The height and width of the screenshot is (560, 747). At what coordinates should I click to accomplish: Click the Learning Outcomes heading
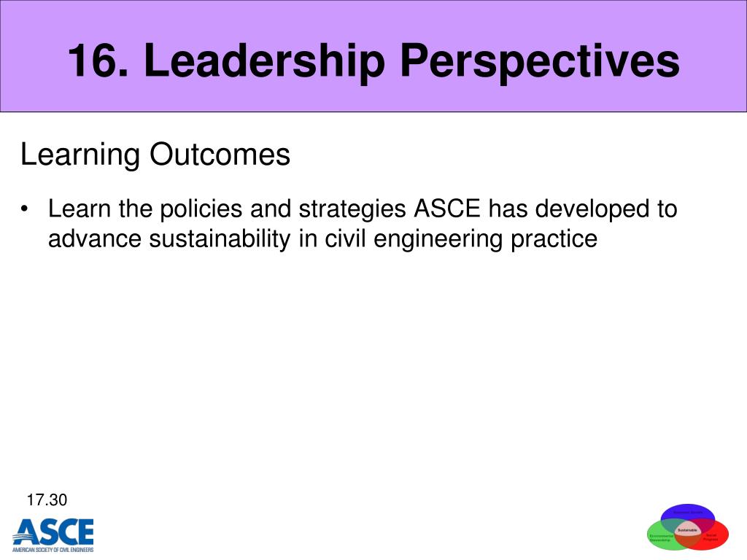pyautogui.click(x=155, y=155)
